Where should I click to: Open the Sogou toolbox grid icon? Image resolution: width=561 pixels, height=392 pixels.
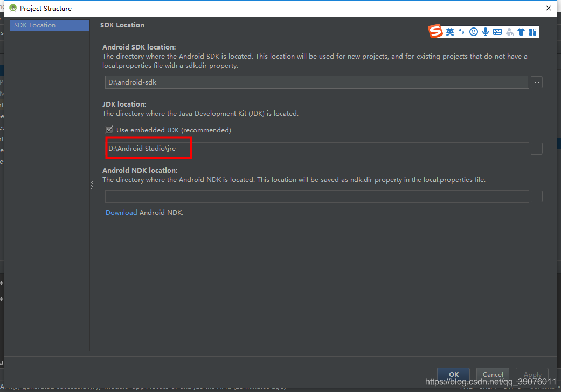(533, 32)
